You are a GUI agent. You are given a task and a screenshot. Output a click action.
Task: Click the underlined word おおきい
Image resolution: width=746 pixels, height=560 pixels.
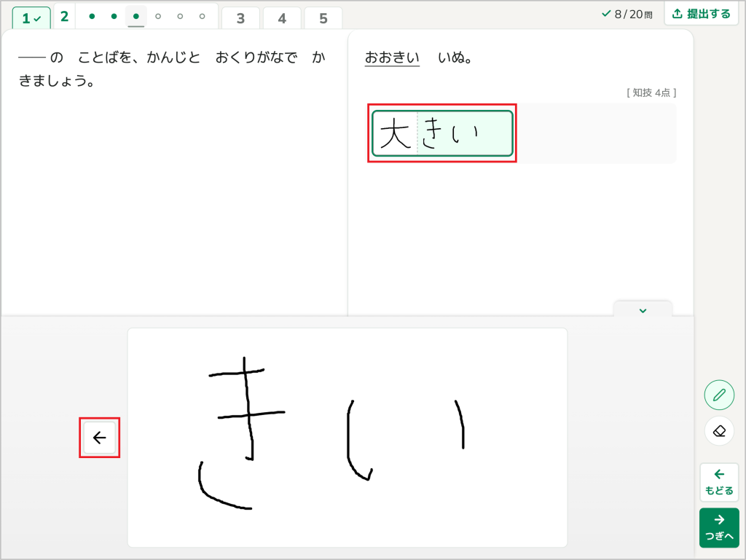tap(392, 58)
